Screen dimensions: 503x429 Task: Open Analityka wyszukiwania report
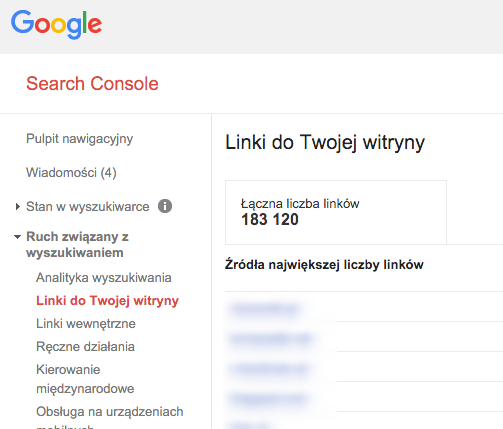(x=104, y=278)
